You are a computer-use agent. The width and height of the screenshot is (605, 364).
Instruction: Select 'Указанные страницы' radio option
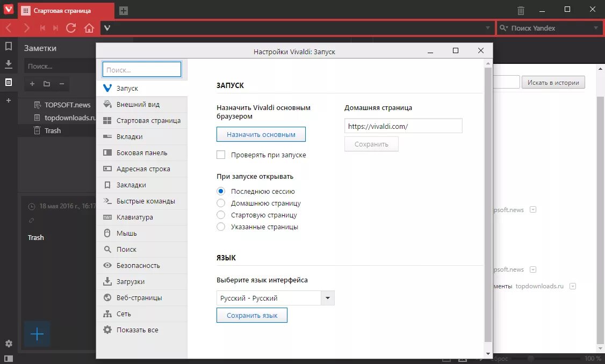coord(221,227)
